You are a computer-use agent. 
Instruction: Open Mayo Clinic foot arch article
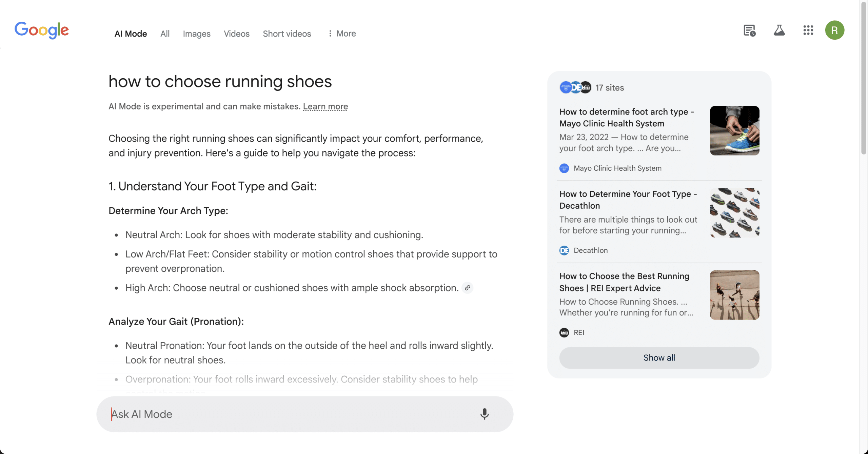pyautogui.click(x=627, y=118)
